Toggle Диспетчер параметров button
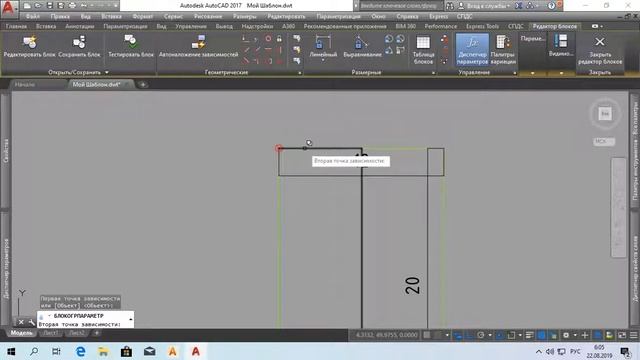640x360 pixels. 472,50
